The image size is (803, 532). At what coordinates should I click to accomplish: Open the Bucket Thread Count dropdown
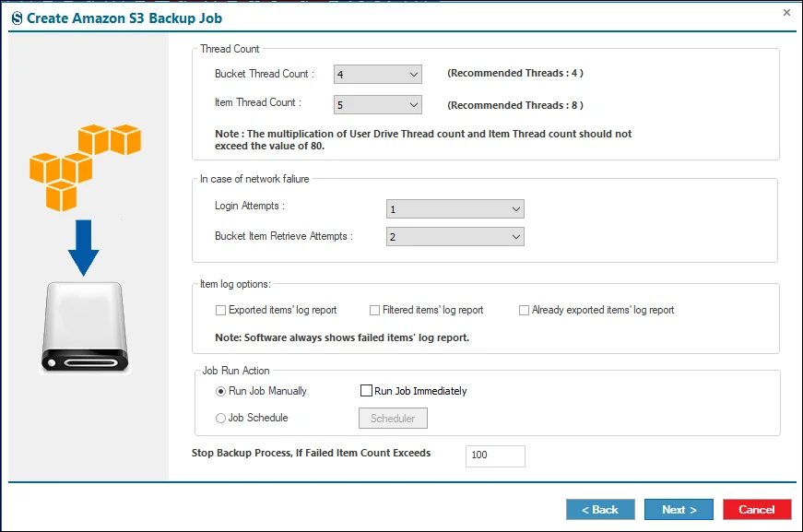tap(377, 75)
